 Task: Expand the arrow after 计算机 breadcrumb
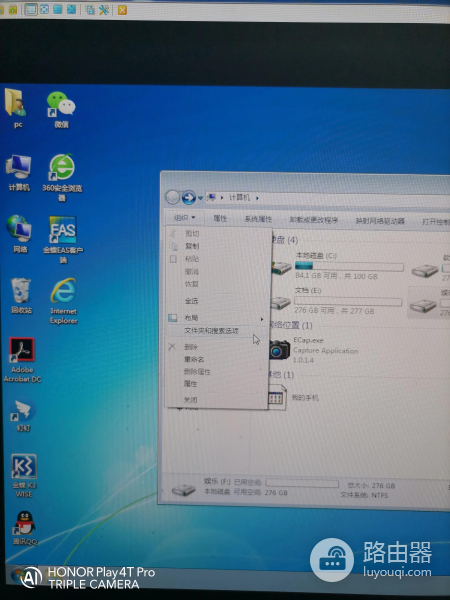257,198
